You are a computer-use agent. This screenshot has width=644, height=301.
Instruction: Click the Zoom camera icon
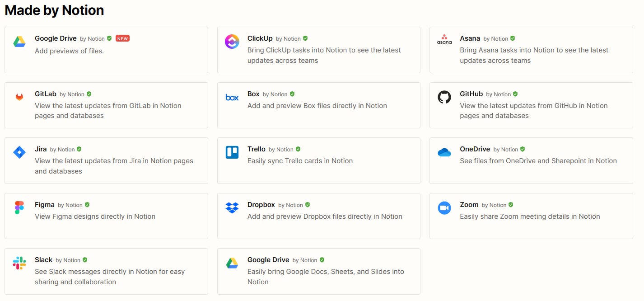tap(444, 208)
